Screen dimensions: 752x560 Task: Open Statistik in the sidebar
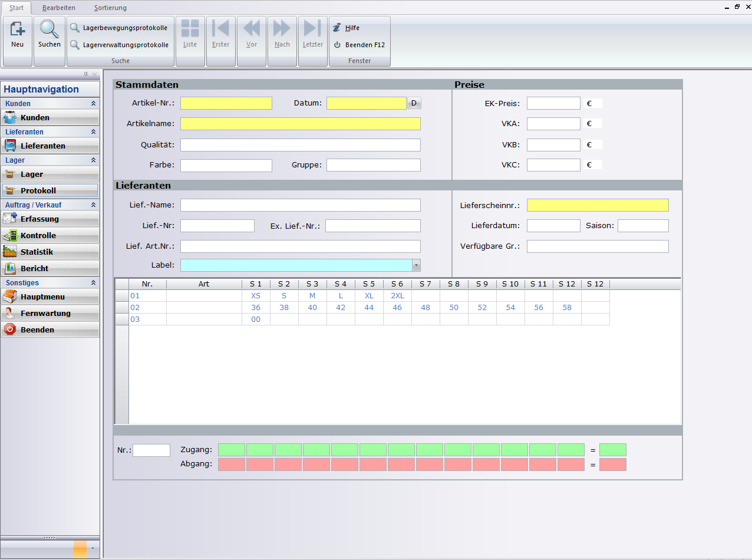(50, 252)
